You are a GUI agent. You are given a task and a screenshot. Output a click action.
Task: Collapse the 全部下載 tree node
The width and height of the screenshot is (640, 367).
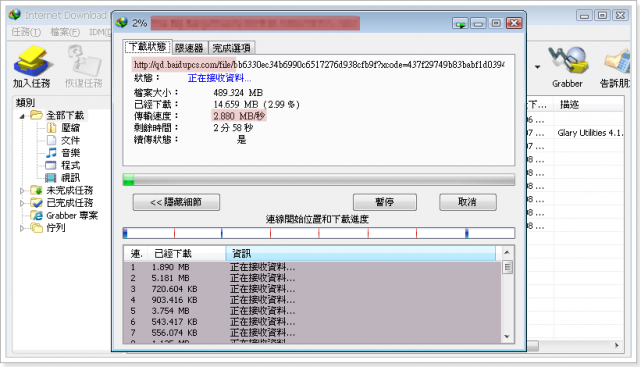22,116
